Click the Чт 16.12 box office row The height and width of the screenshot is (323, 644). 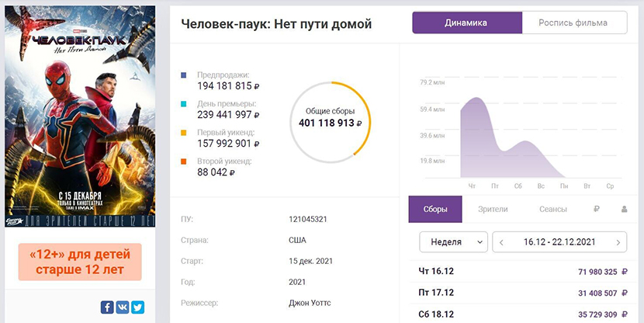519,272
